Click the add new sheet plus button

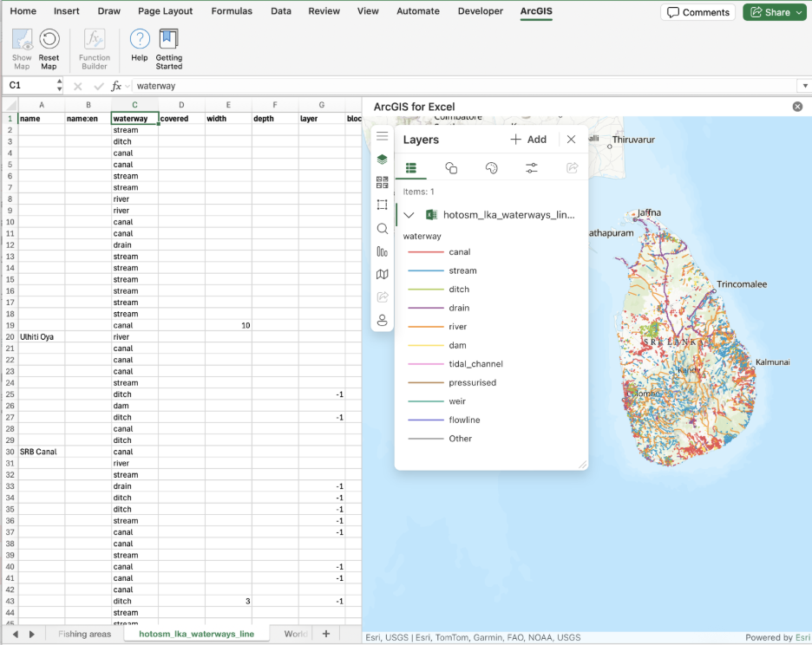pos(325,634)
